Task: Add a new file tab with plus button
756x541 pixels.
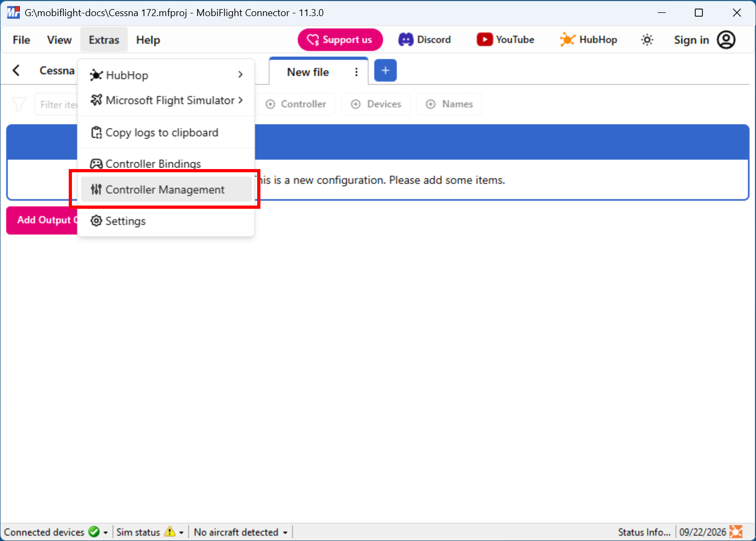Action: tap(386, 70)
